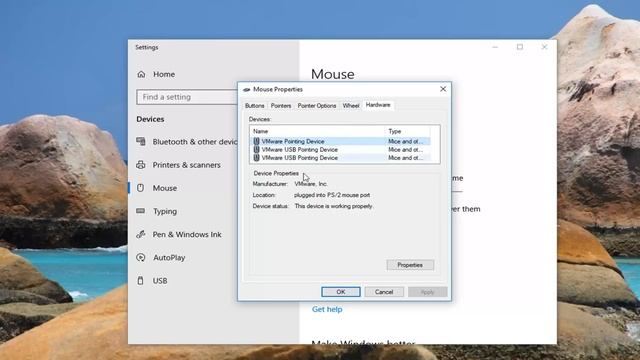Go to AutoPlay settings
The width and height of the screenshot is (640, 360).
coord(169,258)
